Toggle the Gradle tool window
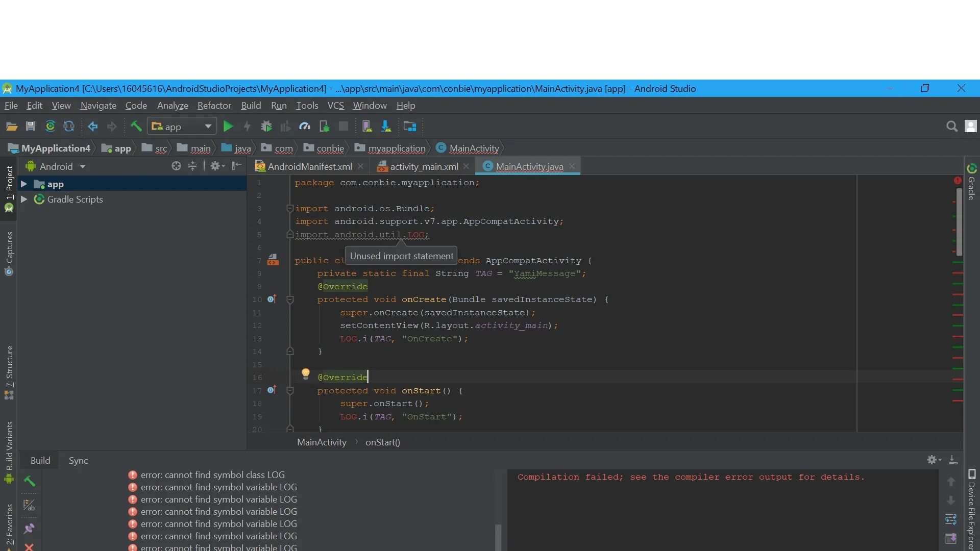 coord(971,182)
